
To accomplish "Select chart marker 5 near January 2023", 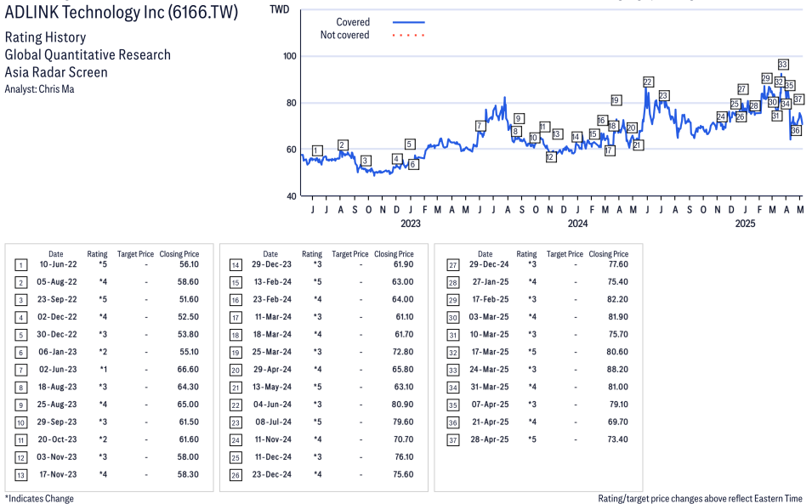I will pos(410,144).
